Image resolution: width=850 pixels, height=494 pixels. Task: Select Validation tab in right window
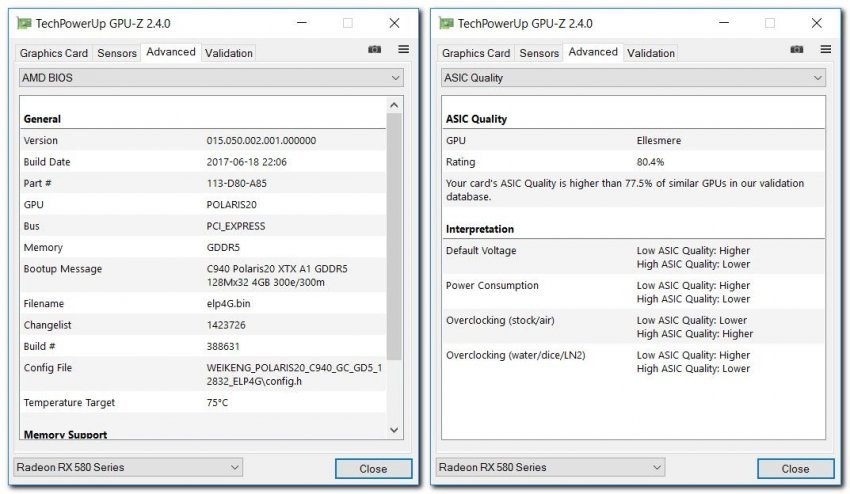pos(651,53)
